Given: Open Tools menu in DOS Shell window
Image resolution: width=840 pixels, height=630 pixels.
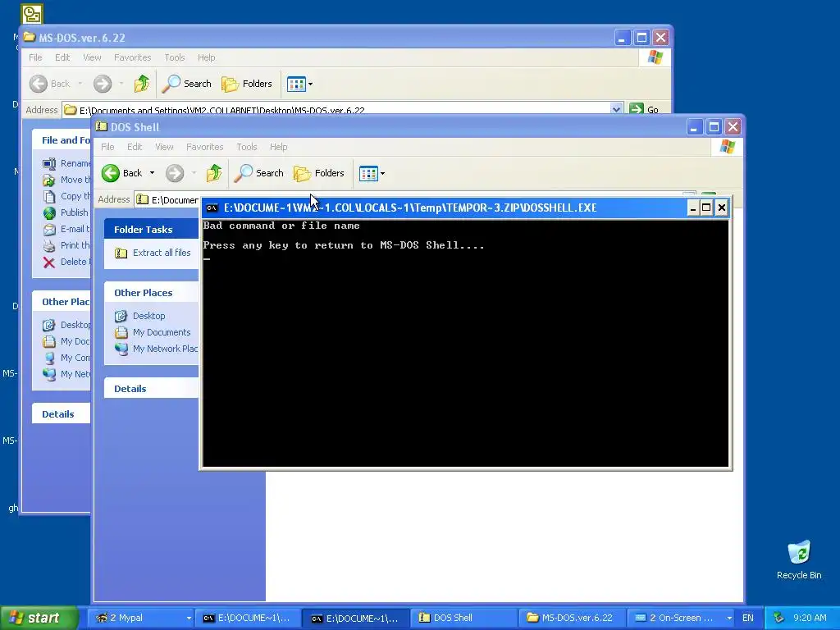Looking at the screenshot, I should click(247, 147).
